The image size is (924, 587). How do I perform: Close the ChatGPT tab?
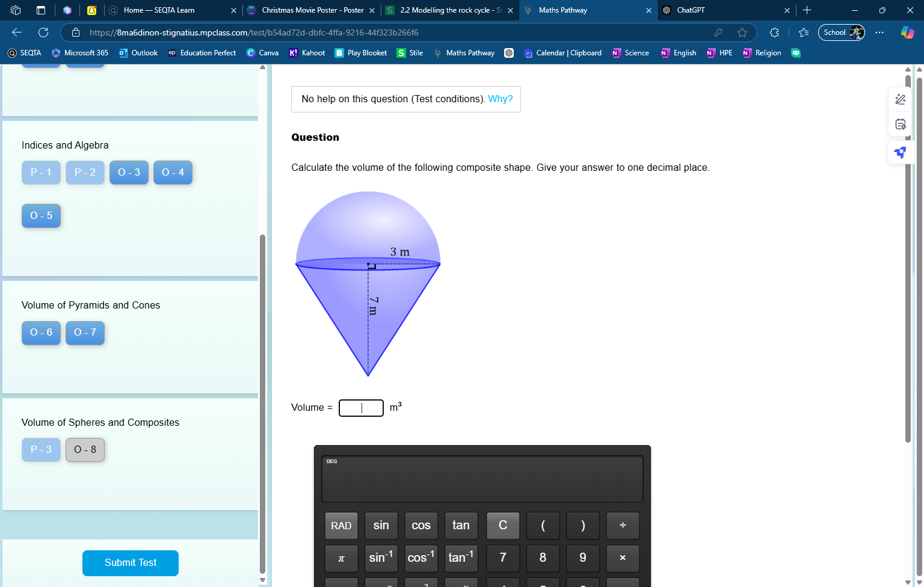coord(787,10)
